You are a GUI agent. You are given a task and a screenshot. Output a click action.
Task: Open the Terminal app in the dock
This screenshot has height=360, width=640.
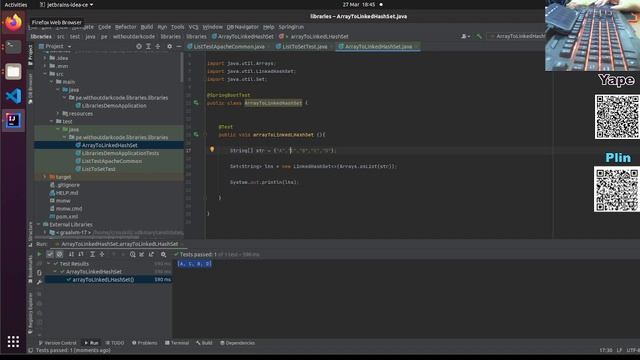tap(13, 47)
